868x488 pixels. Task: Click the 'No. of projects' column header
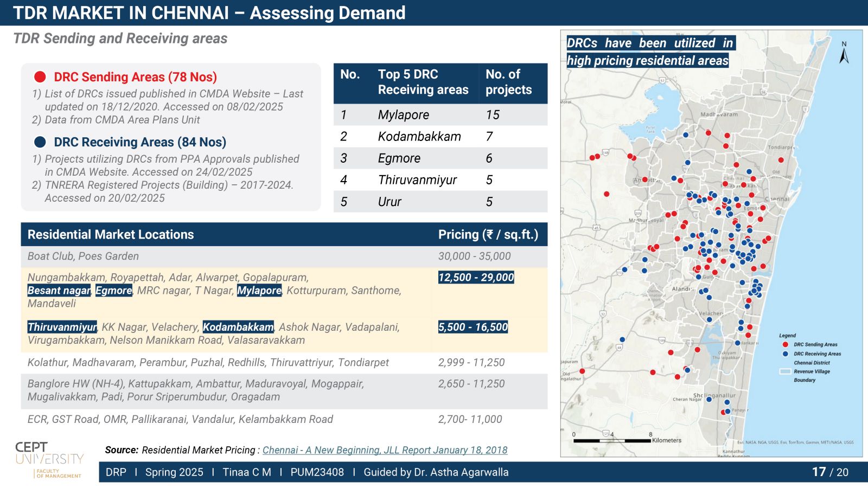pyautogui.click(x=508, y=82)
